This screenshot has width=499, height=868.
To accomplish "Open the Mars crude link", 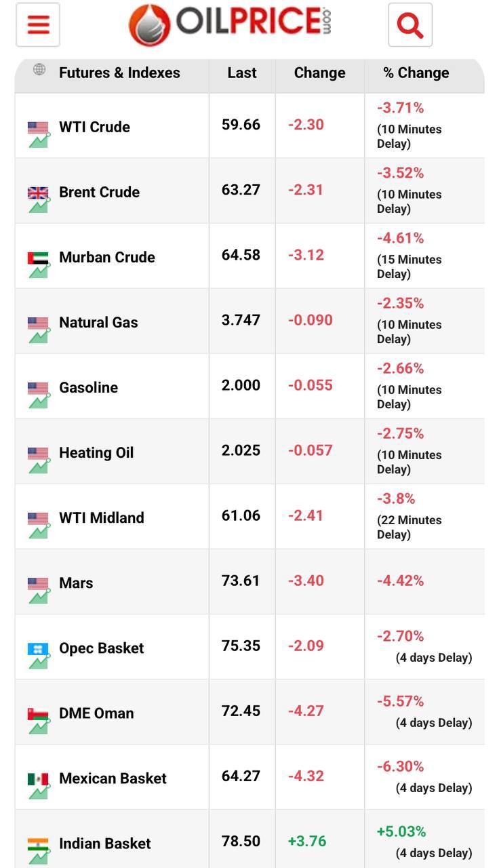I will (x=76, y=583).
